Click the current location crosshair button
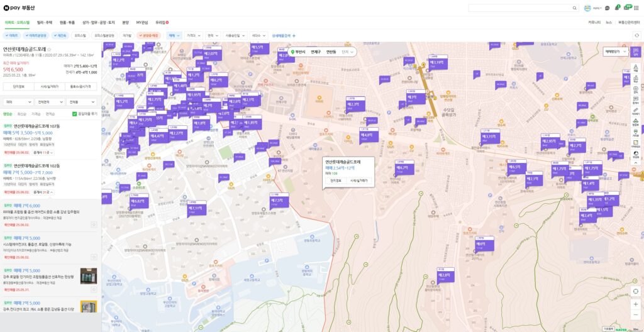The height and width of the screenshot is (332, 644). pyautogui.click(x=636, y=291)
